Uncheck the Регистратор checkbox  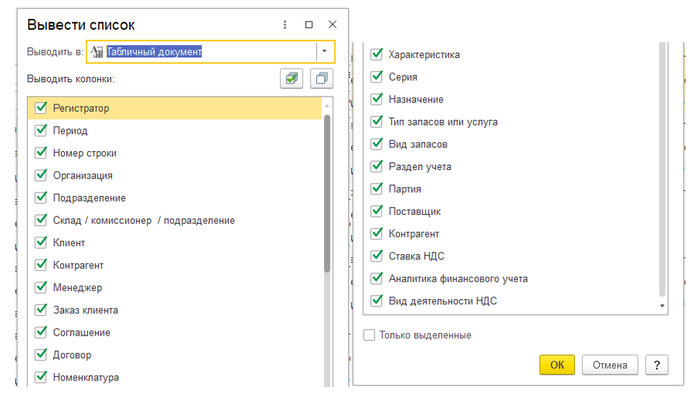pos(41,108)
